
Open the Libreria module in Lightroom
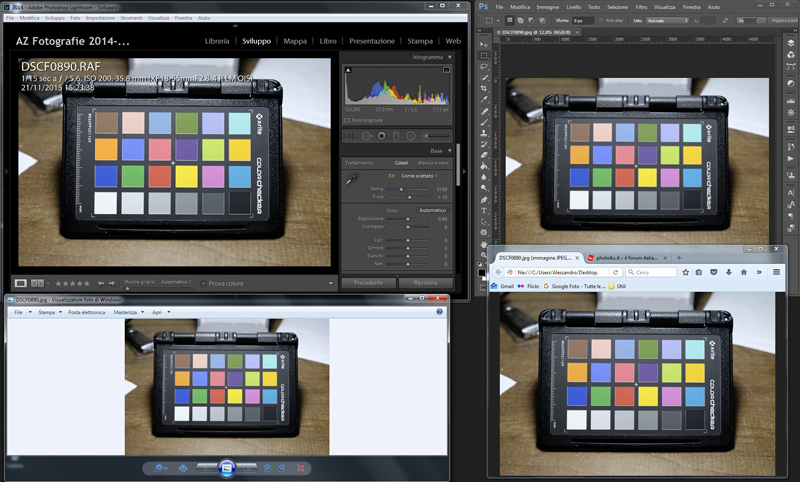(217, 41)
